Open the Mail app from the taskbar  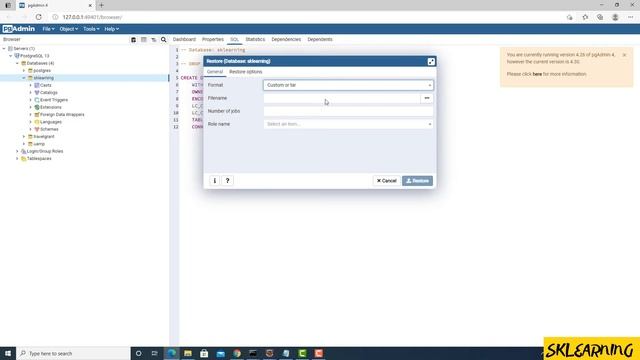click(220, 353)
